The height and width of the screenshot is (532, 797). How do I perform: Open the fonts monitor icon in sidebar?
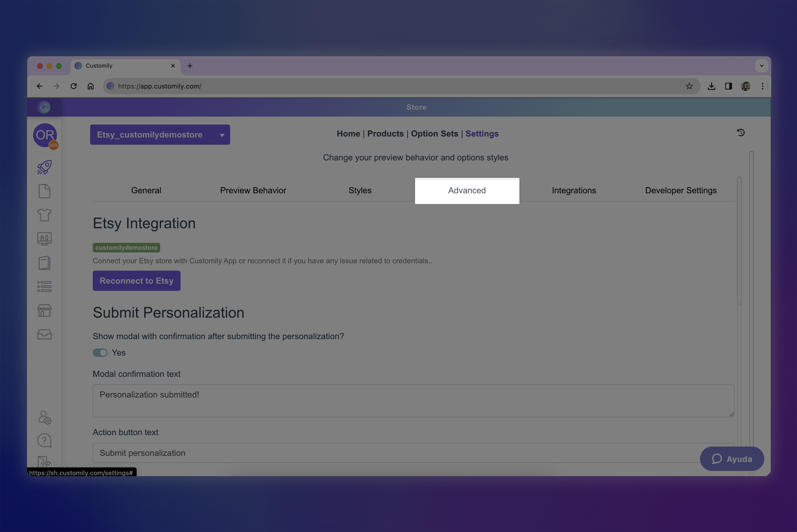pyautogui.click(x=44, y=239)
